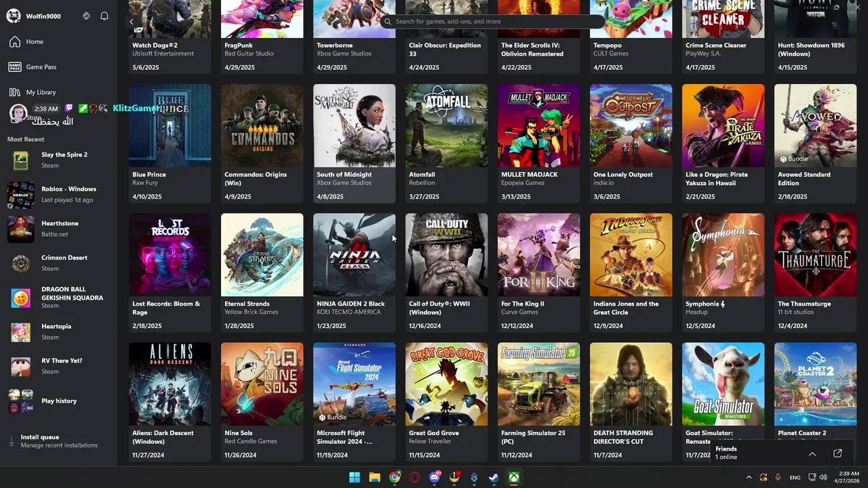Image resolution: width=868 pixels, height=488 pixels.
Task: Open Great God Grove game card
Action: click(446, 402)
